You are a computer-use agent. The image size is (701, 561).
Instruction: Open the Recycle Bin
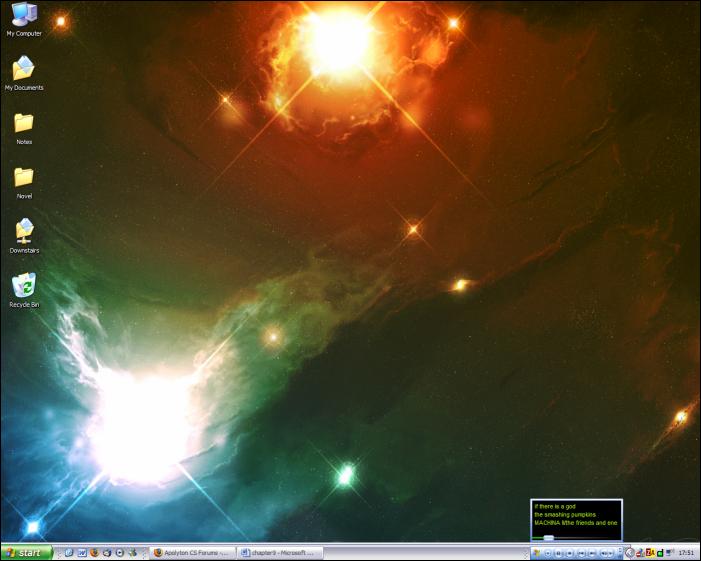pos(23,286)
